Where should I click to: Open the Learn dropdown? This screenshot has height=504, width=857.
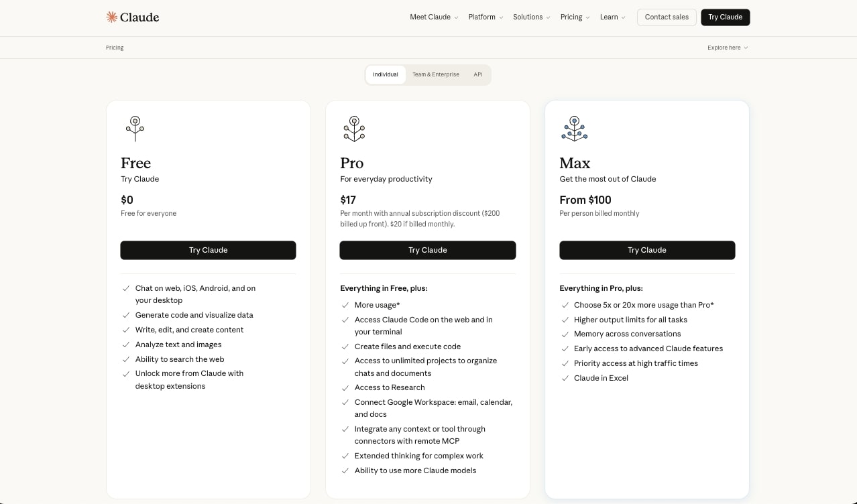tap(612, 17)
